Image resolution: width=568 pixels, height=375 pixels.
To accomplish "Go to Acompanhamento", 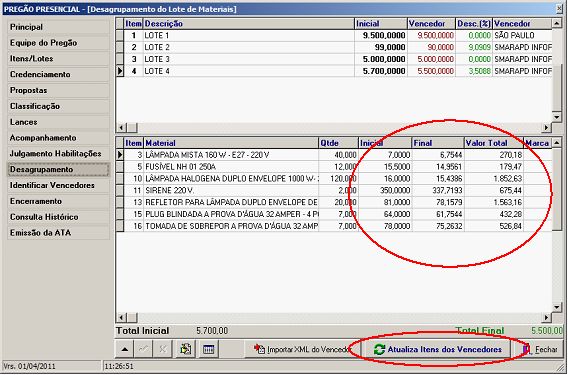I will pyautogui.click(x=58, y=138).
